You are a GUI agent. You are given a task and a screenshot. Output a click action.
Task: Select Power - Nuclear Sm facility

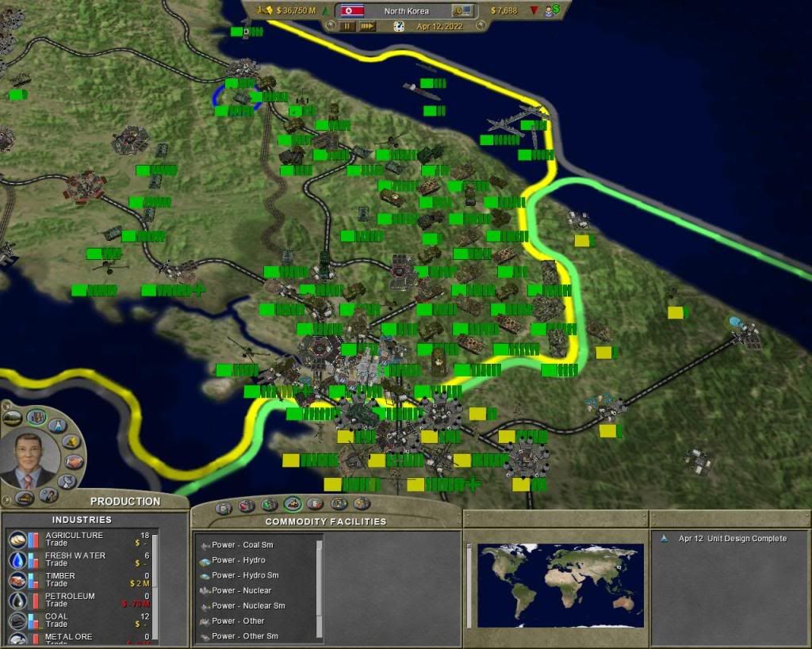tap(248, 605)
